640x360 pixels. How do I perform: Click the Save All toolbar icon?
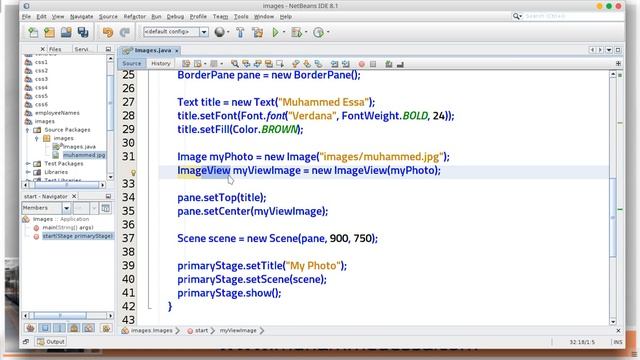tap(83, 32)
